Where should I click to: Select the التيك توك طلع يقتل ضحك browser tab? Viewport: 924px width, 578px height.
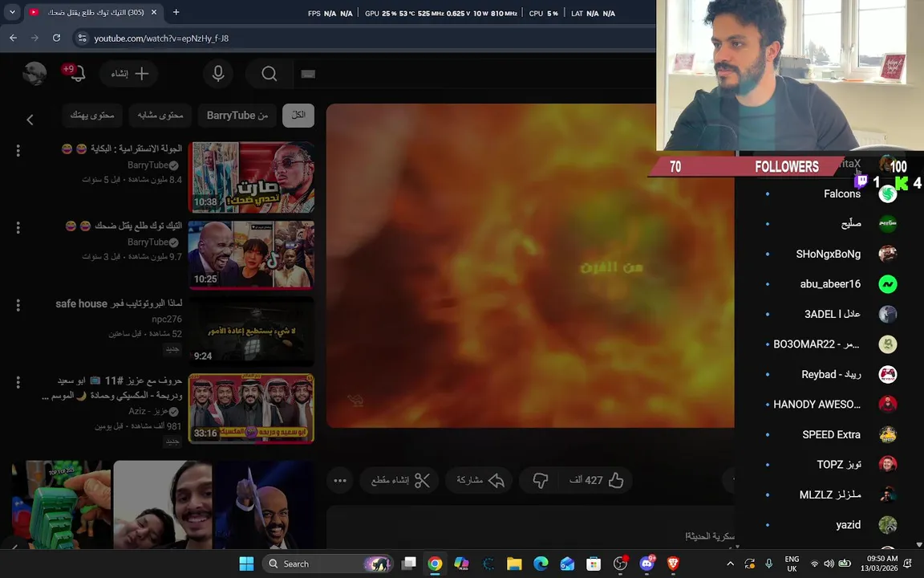95,12
